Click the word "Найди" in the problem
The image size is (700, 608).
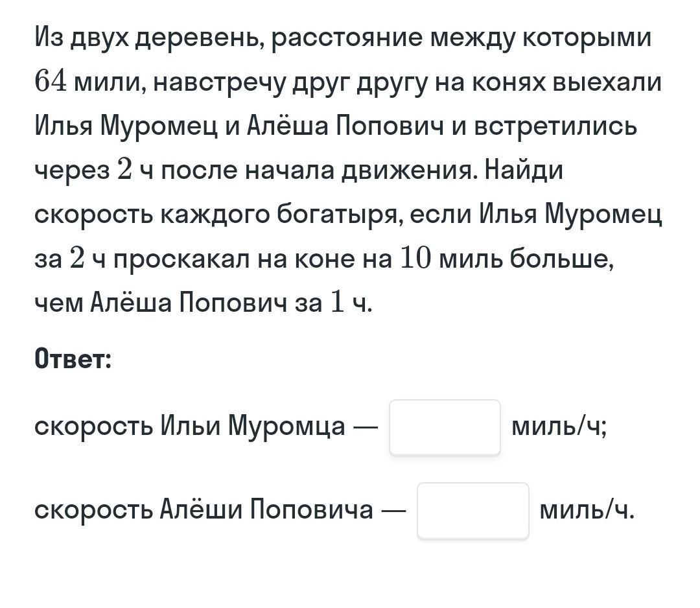coord(524,170)
